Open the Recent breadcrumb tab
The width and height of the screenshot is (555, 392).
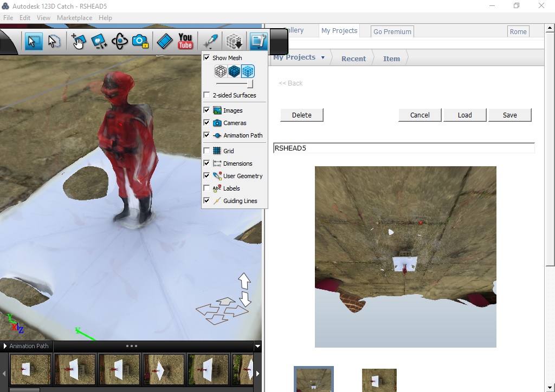tap(353, 58)
